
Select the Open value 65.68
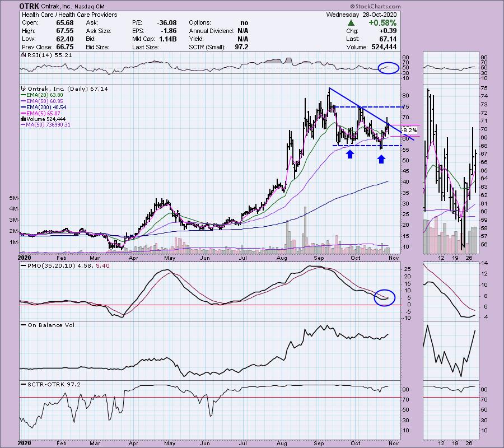pos(65,23)
